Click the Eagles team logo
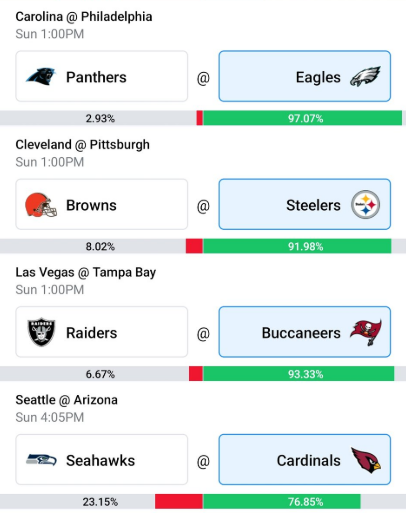 pos(365,77)
